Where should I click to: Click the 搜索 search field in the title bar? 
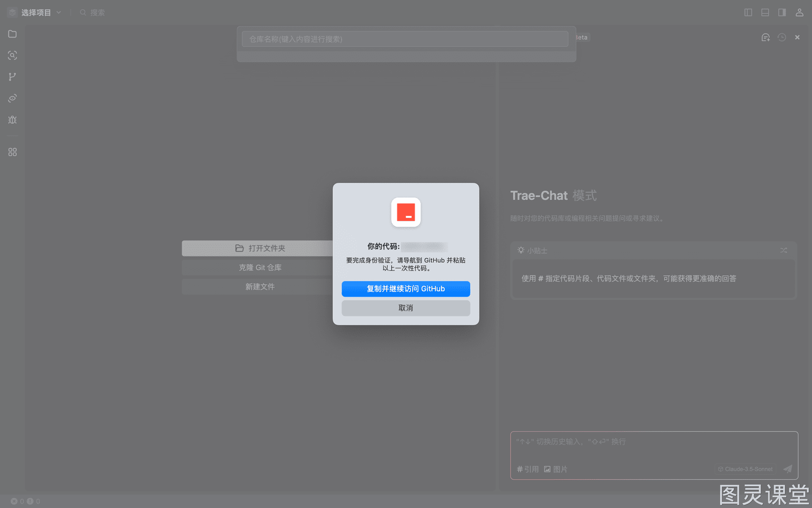[x=93, y=13]
